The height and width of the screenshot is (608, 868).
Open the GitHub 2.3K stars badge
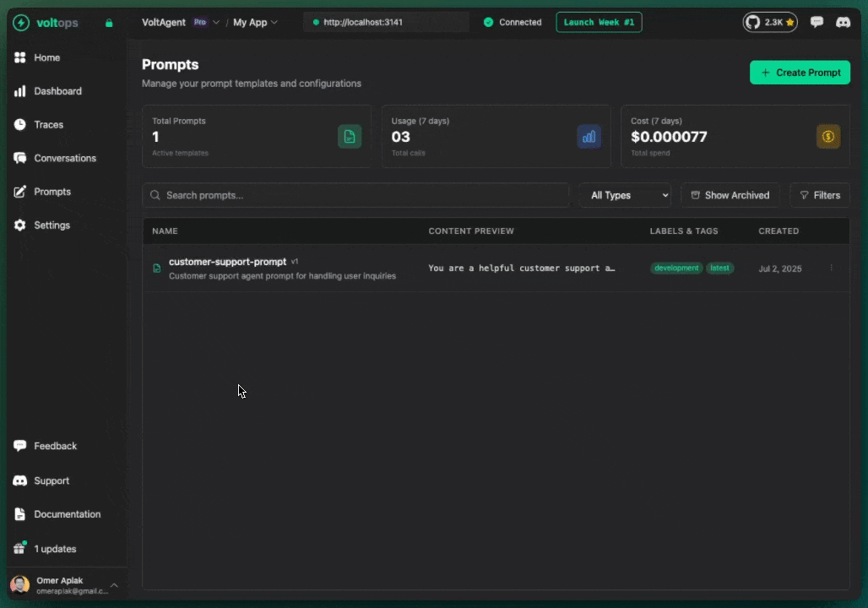click(x=770, y=22)
